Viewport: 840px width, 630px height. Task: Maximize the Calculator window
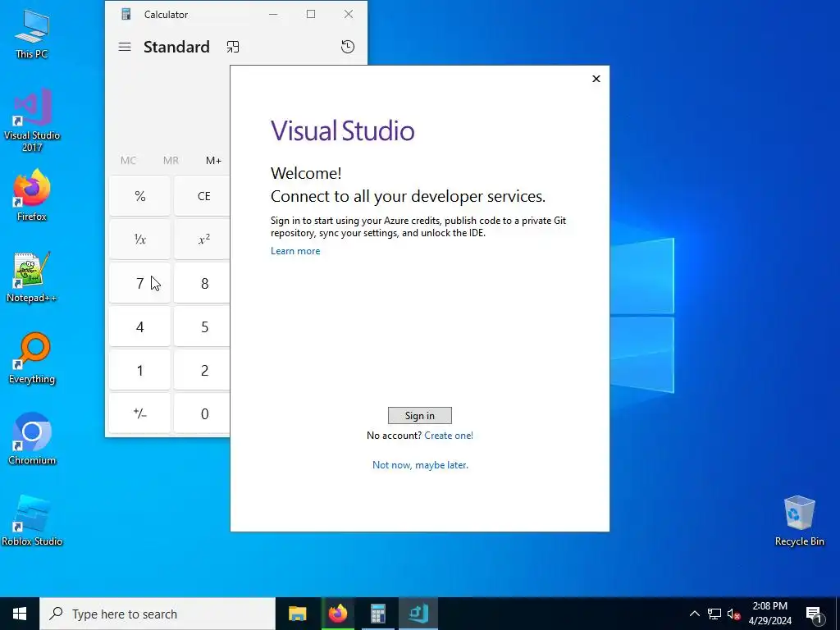[311, 15]
